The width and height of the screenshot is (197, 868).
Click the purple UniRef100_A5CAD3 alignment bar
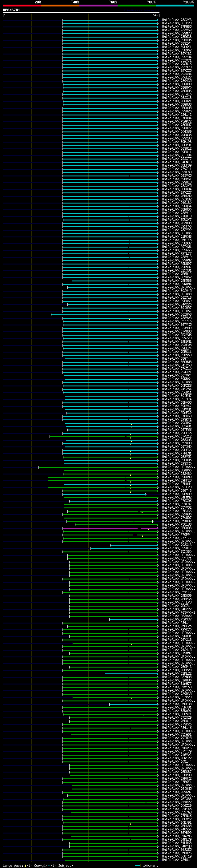pyautogui.click(x=110, y=528)
